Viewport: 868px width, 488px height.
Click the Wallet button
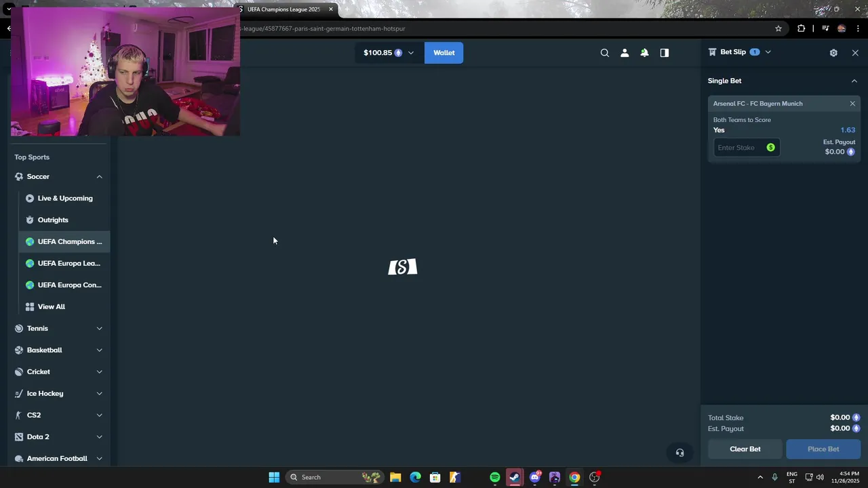[444, 53]
